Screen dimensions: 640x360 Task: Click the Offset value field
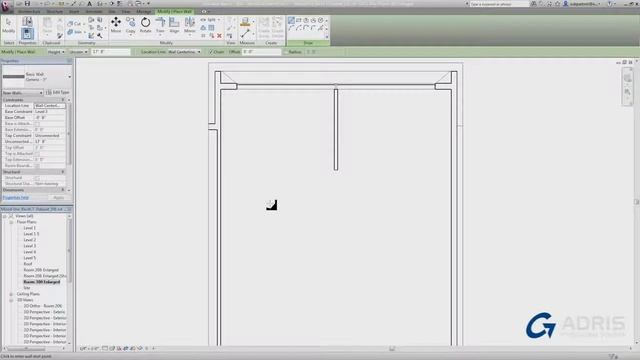coord(261,52)
